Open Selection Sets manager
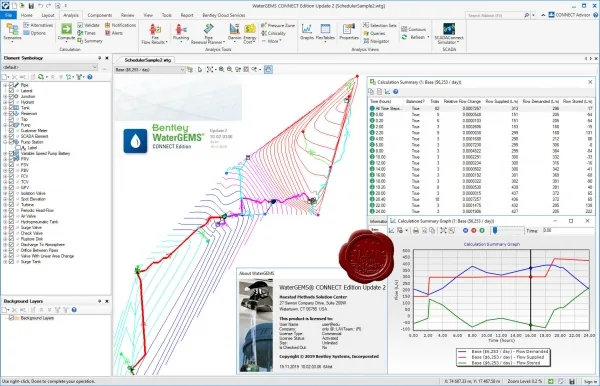The height and width of the screenshot is (386, 600). (x=380, y=25)
